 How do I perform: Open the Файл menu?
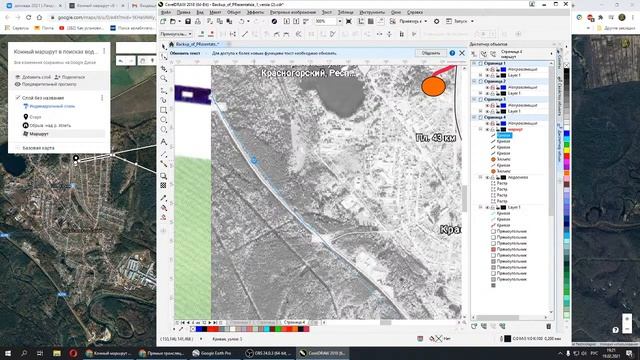click(166, 12)
